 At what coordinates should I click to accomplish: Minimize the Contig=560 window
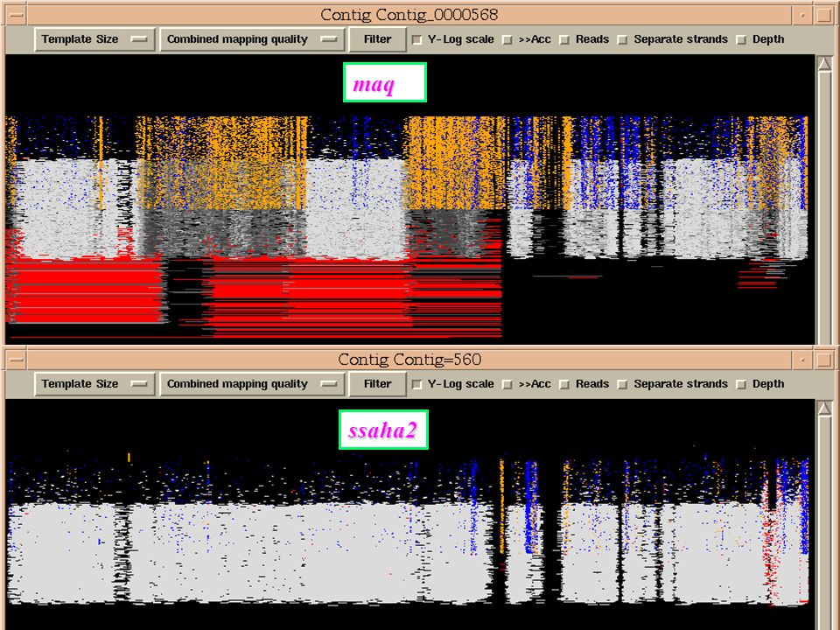[802, 360]
